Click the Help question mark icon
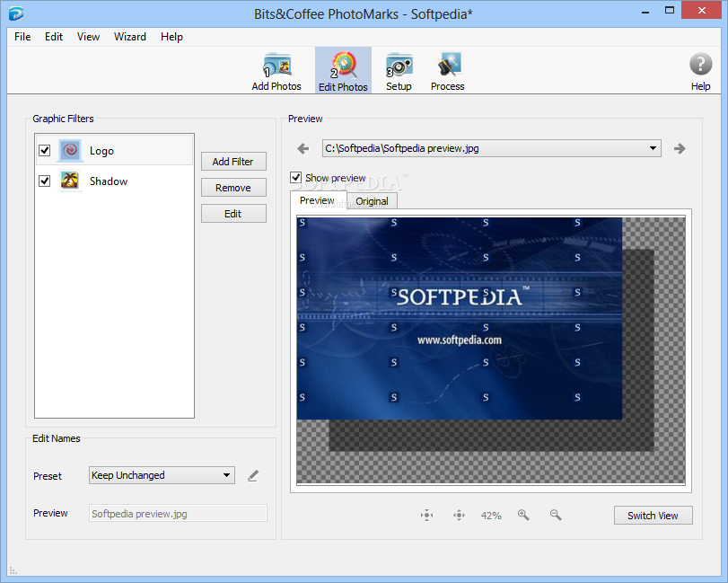 click(x=700, y=64)
